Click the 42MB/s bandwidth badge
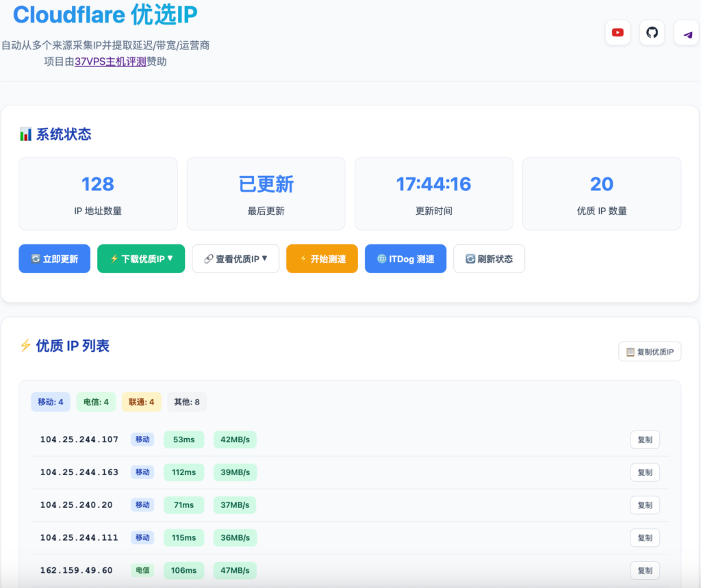 [235, 439]
